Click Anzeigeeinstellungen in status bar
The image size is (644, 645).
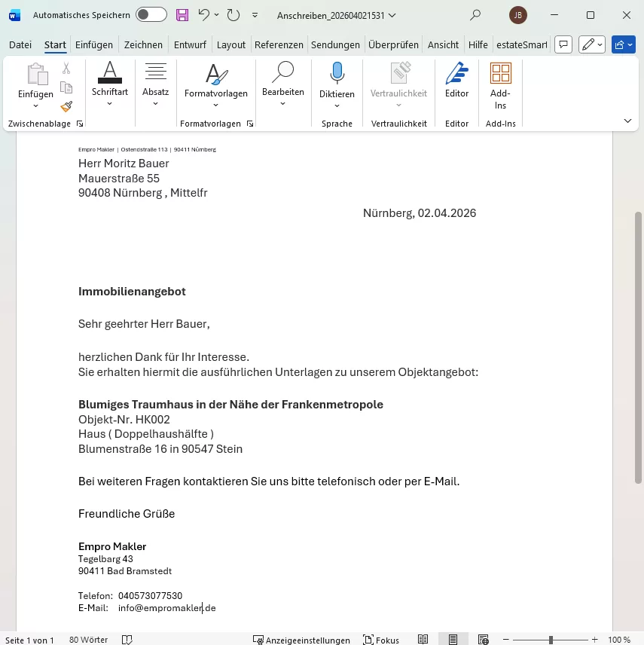(302, 640)
